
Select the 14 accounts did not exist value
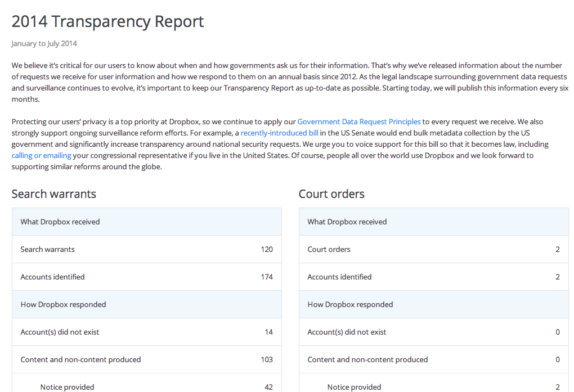[268, 332]
